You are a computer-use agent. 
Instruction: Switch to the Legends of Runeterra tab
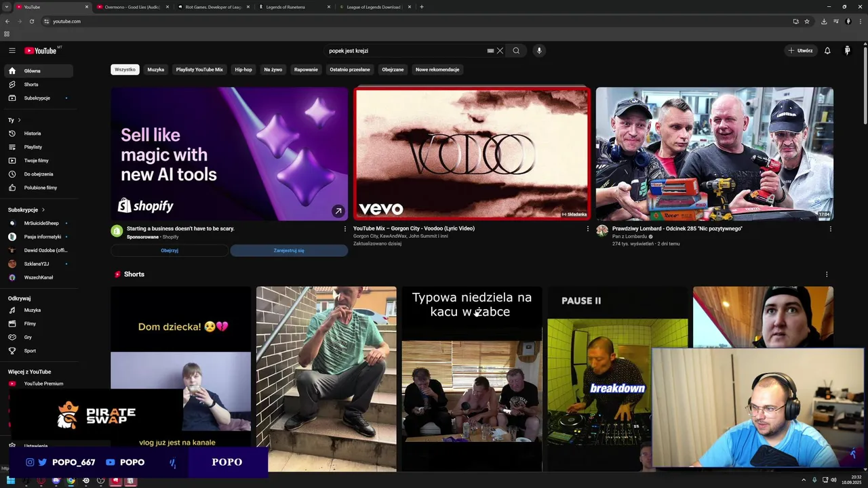294,7
